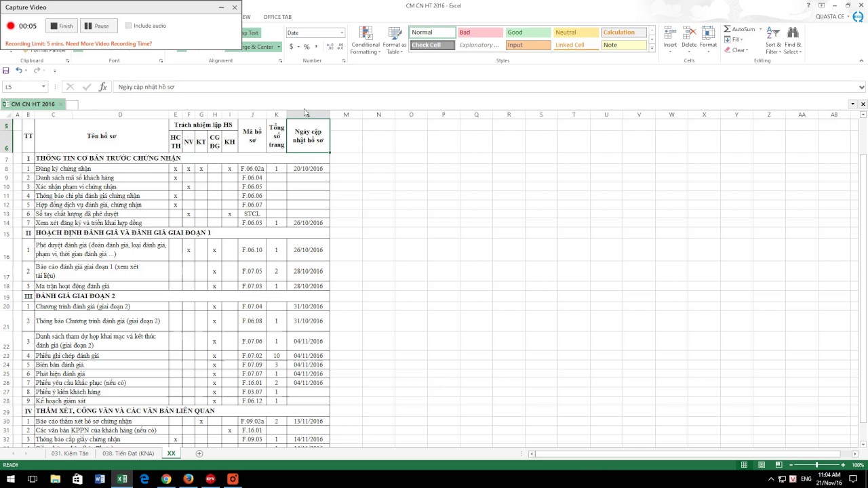868x488 pixels.
Task: Collapse the ribbon
Action: (863, 61)
